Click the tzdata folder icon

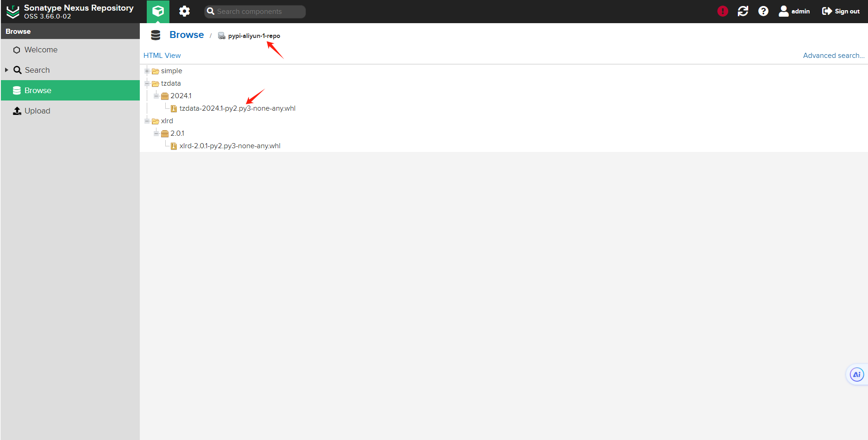coord(156,83)
